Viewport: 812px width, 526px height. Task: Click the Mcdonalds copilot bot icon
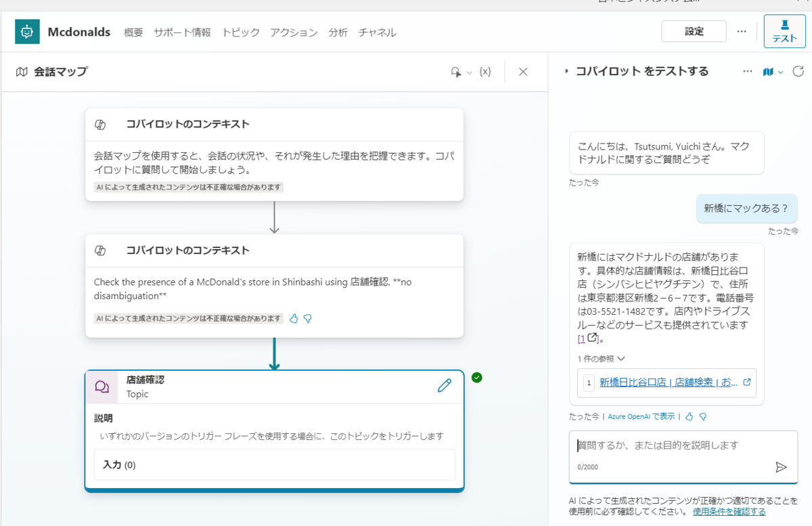pyautogui.click(x=27, y=31)
